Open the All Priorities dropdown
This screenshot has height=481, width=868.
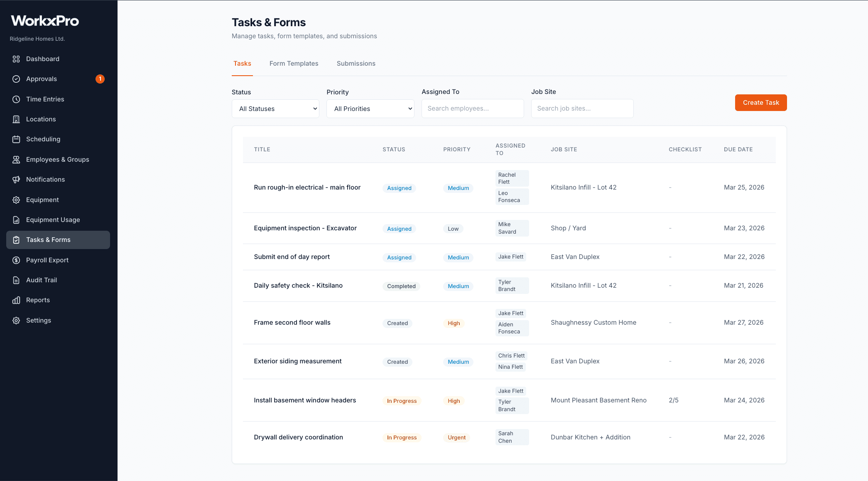click(x=370, y=109)
